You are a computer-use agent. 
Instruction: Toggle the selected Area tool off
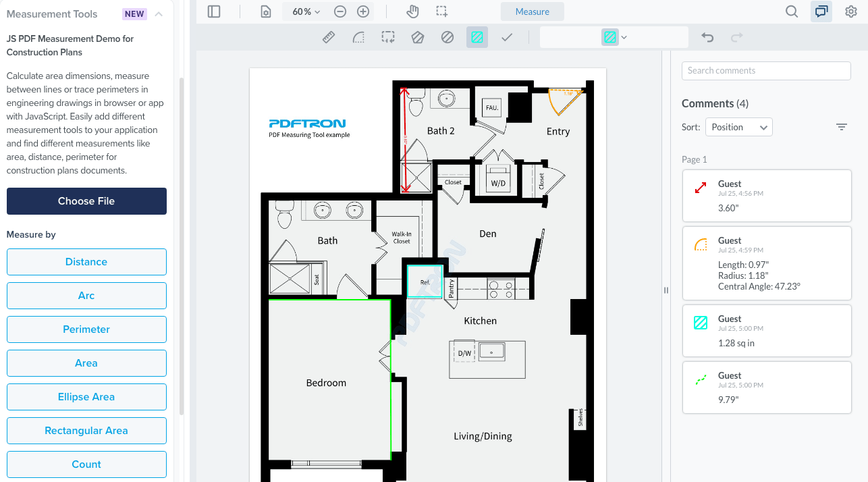[x=477, y=37]
